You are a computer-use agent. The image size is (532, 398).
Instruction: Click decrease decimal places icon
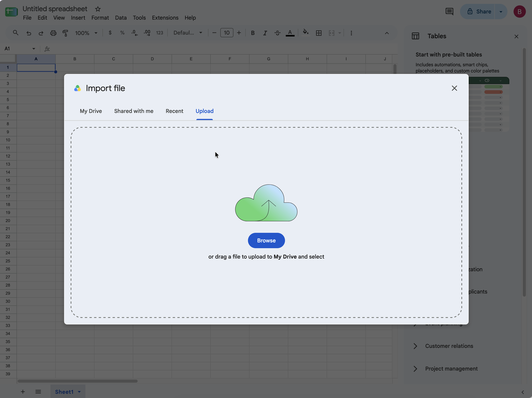(x=135, y=33)
